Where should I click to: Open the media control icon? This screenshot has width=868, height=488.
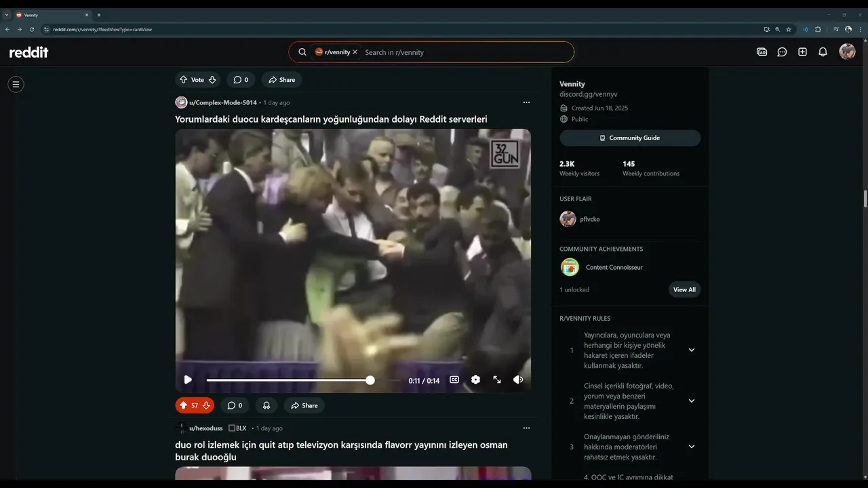click(836, 29)
